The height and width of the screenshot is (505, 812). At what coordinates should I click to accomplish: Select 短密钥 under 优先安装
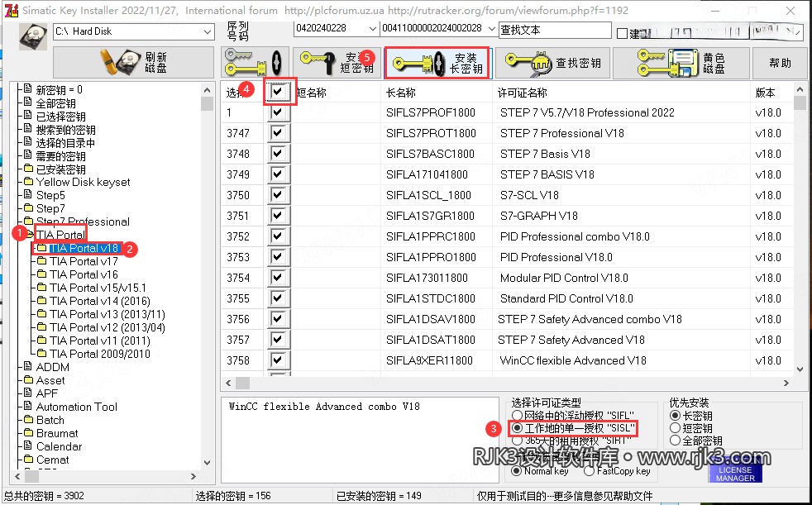click(x=675, y=428)
